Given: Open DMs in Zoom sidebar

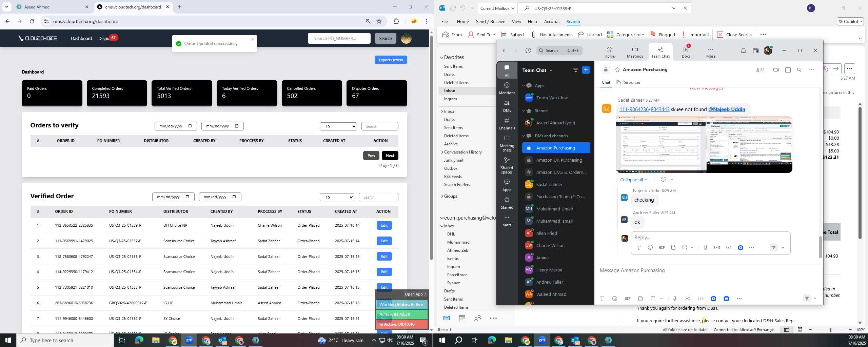Looking at the screenshot, I should point(507,106).
